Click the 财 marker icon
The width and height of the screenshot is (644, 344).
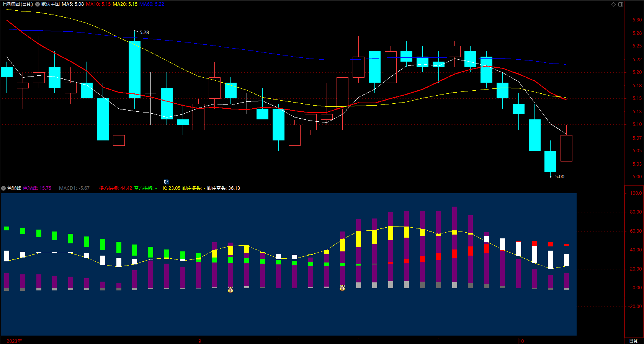tap(166, 182)
